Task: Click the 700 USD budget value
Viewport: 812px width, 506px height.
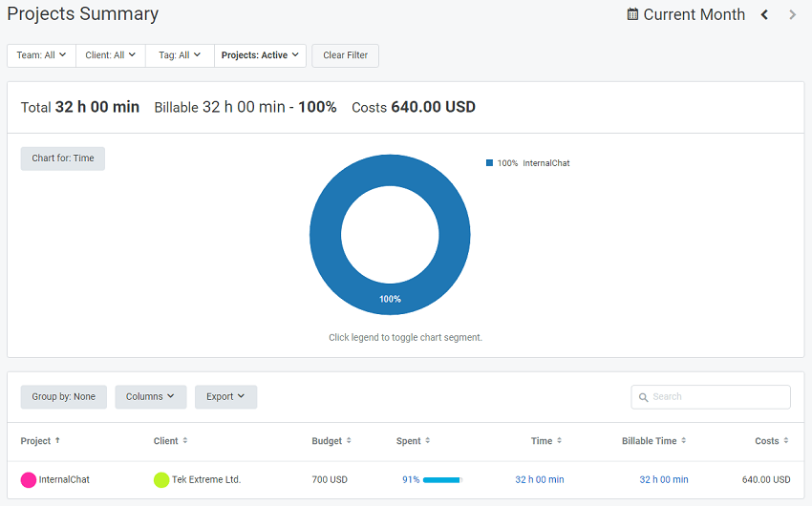Action: pyautogui.click(x=330, y=479)
